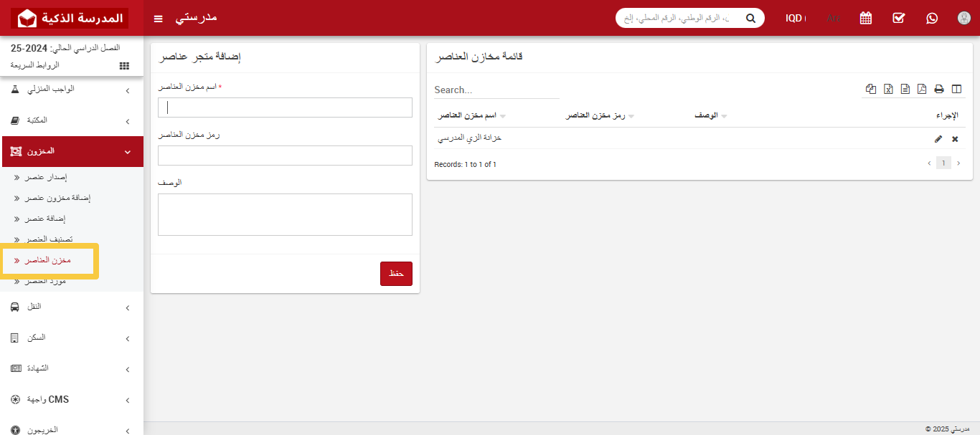
Task: Open WhatsApp from the header
Action: point(931,18)
